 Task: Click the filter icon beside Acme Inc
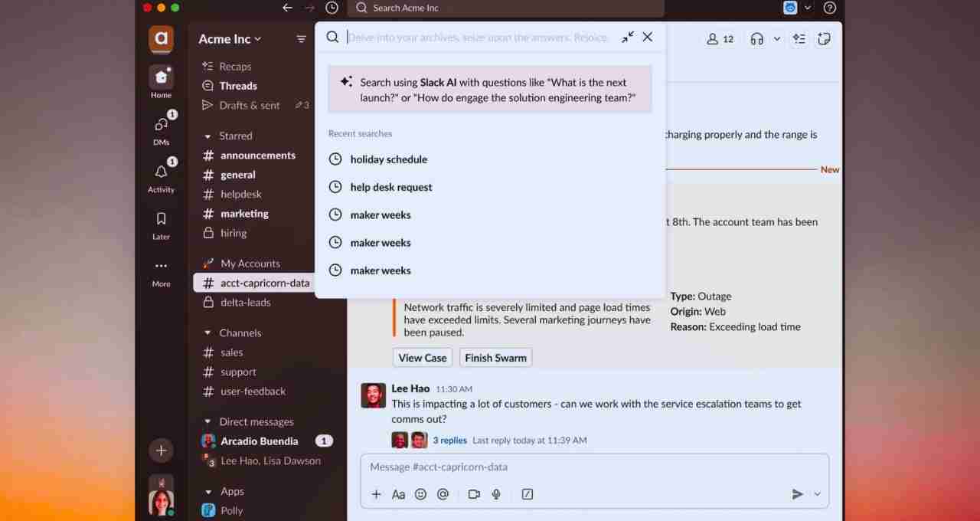301,39
